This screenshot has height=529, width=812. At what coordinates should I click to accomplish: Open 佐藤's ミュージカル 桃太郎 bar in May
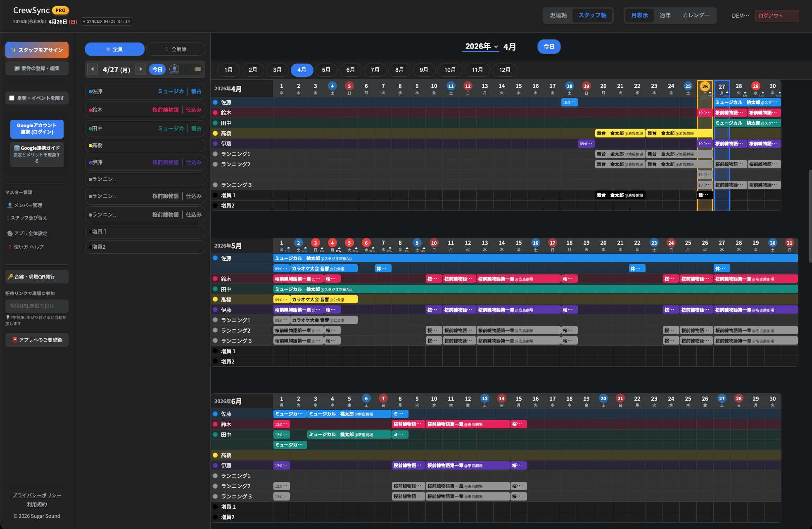click(x=535, y=258)
